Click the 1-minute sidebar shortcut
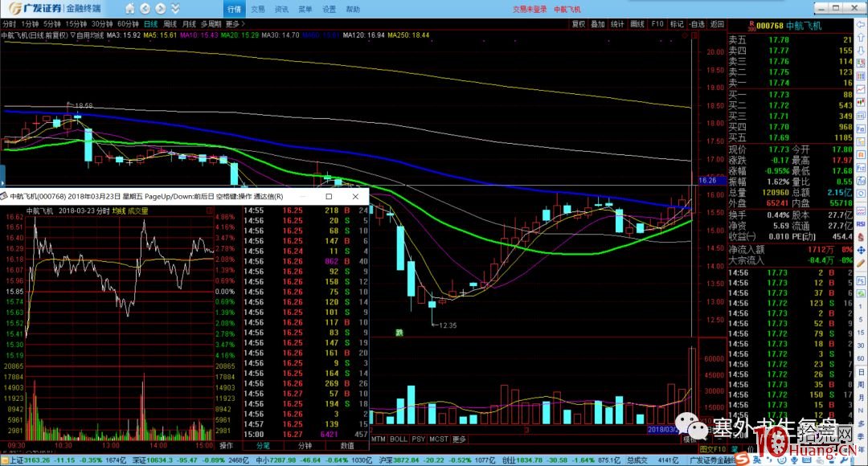 tap(861, 306)
